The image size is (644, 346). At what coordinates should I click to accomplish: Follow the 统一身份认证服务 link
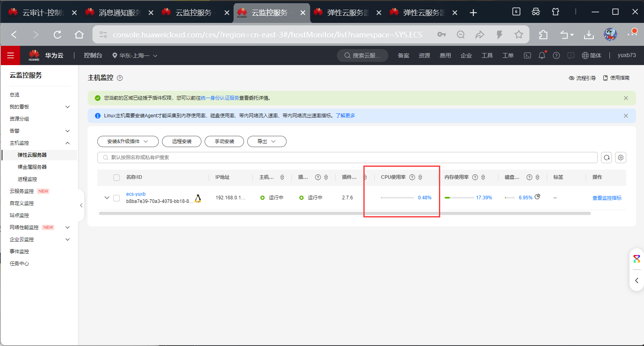pos(220,98)
